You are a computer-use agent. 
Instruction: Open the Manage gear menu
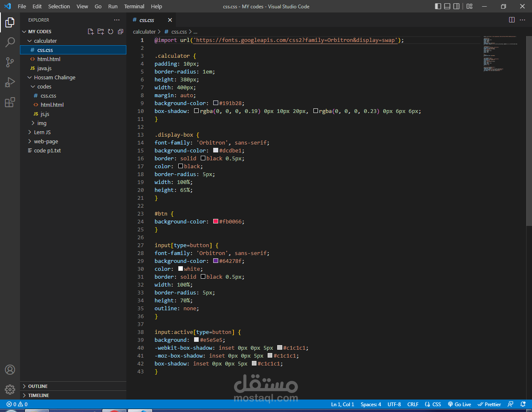[x=10, y=390]
